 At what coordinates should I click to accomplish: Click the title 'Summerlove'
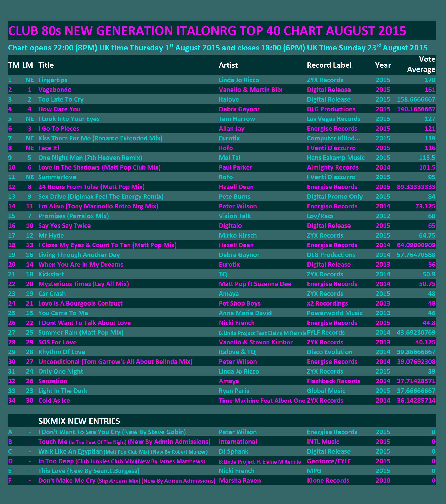tap(57, 177)
